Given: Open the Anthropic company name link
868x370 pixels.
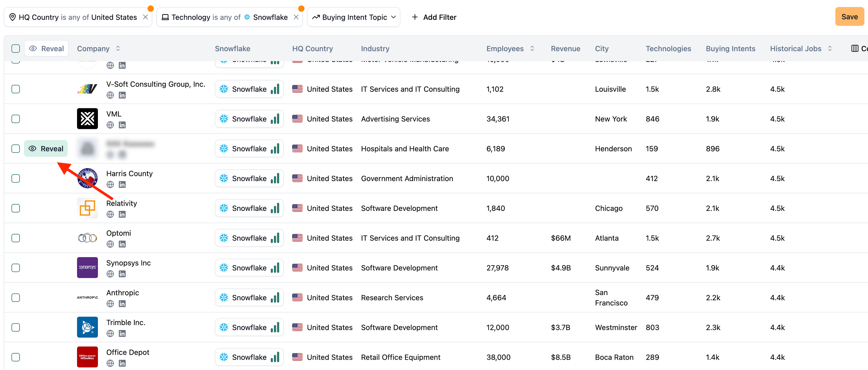Looking at the screenshot, I should tap(123, 293).
